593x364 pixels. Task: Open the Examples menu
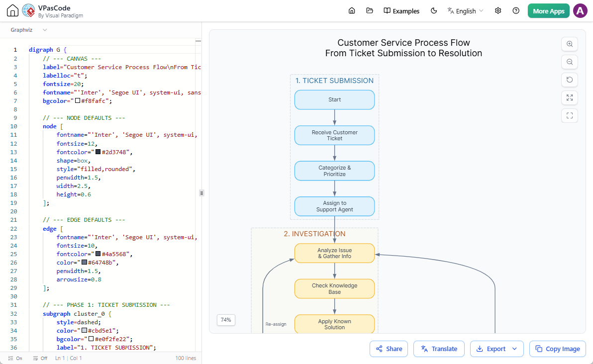point(401,11)
